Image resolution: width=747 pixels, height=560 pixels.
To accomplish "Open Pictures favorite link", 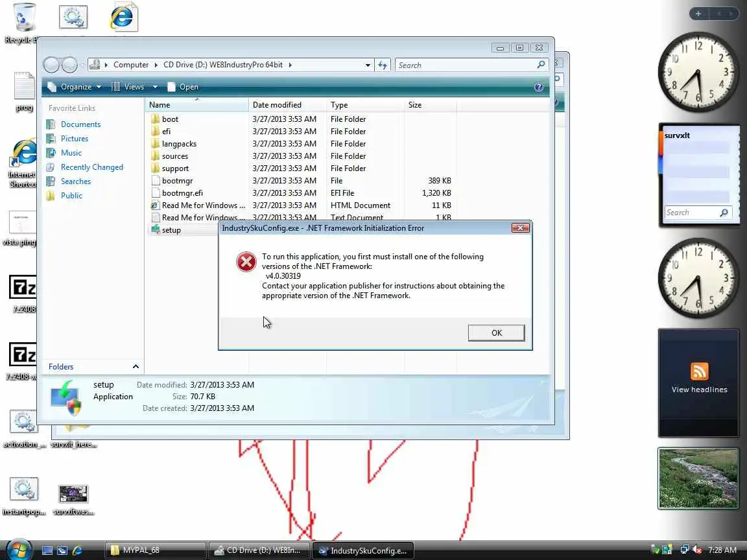I will coord(75,139).
